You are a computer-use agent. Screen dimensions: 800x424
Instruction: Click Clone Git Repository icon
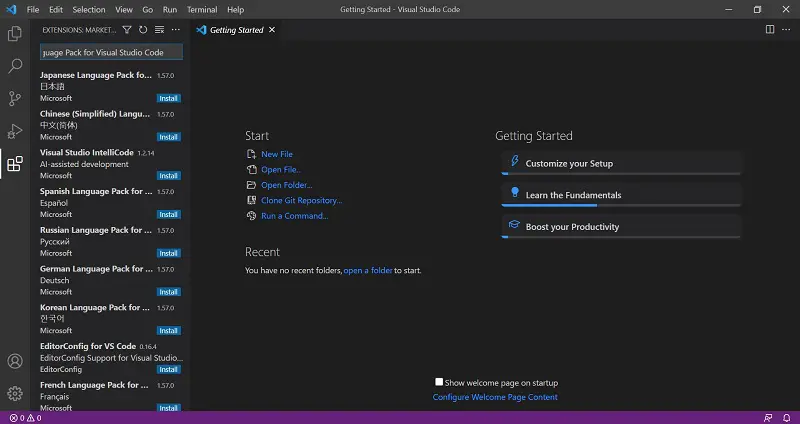pyautogui.click(x=251, y=201)
